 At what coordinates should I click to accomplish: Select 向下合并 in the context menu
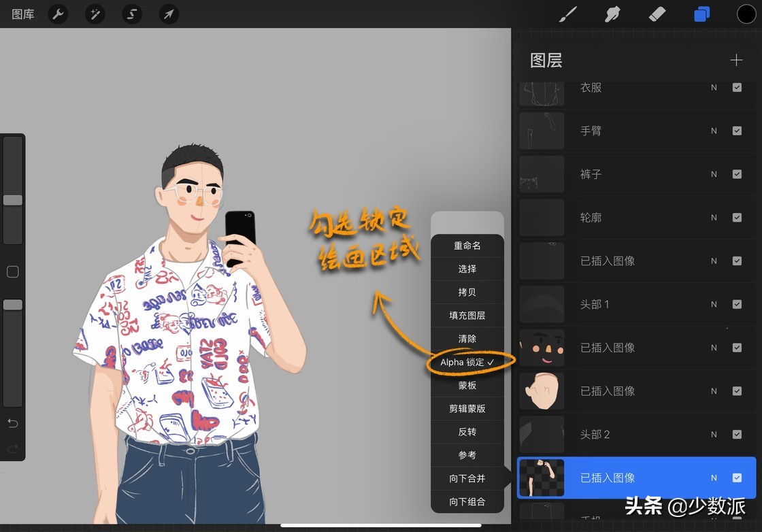467,478
